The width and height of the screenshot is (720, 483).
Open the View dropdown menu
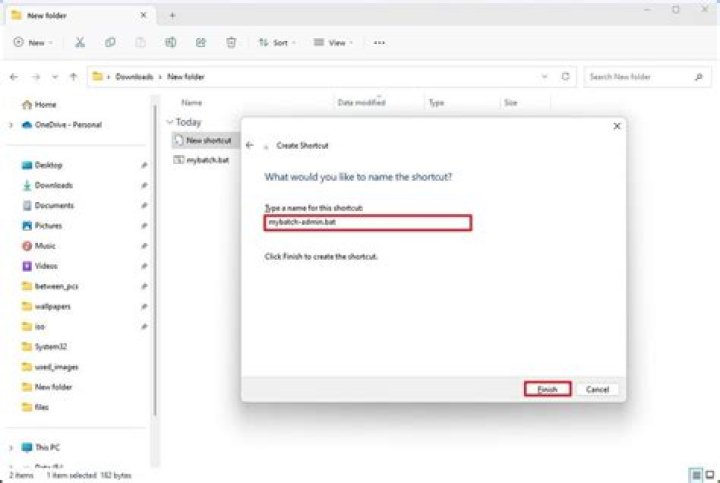[x=333, y=43]
